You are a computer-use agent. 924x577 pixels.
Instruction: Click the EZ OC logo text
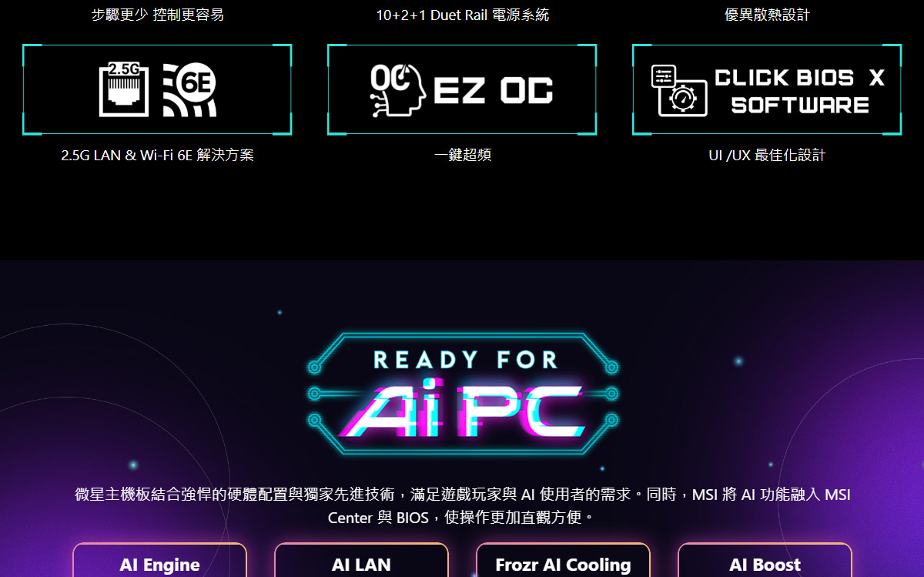(x=494, y=91)
